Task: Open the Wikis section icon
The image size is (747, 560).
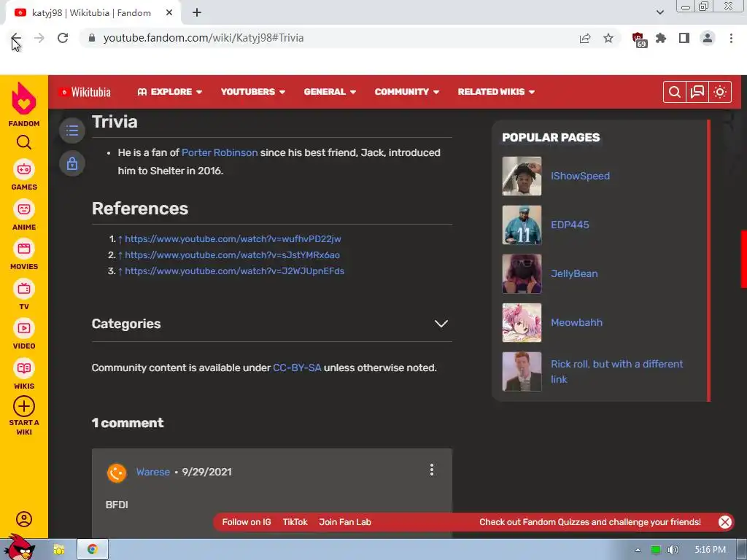Action: coord(24,368)
